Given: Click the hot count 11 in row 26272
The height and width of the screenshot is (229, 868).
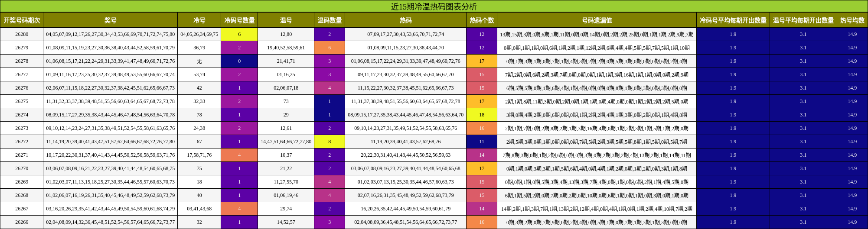Looking at the screenshot, I should [482, 142].
